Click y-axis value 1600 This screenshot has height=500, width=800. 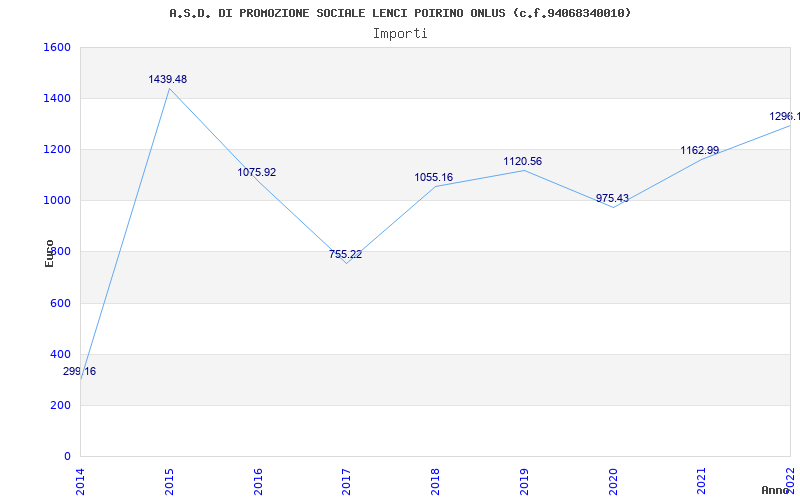[x=57, y=47]
